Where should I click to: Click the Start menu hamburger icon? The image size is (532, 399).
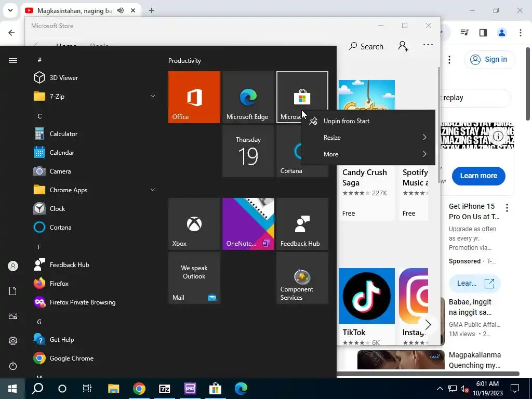click(x=13, y=60)
